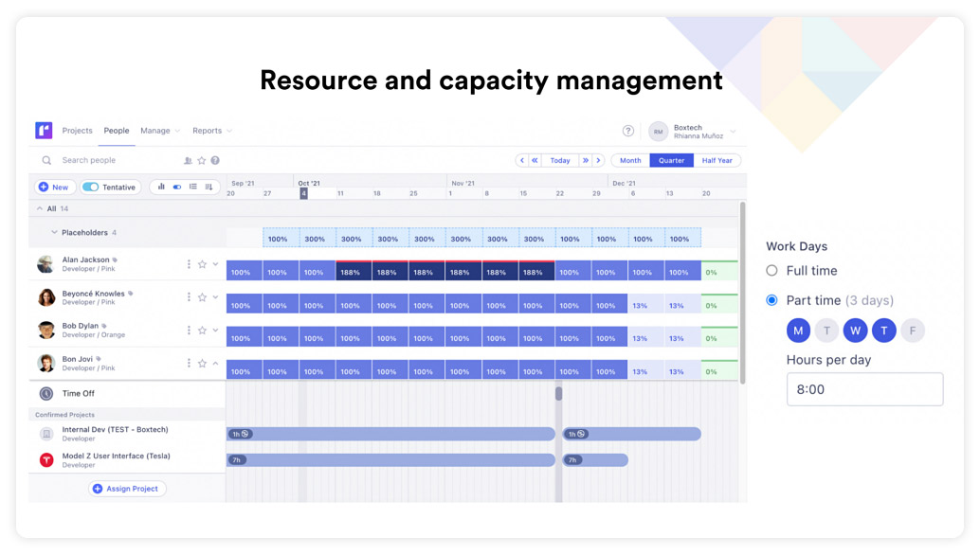980x555 pixels.
Task: Collapse Bon Jovi's expanded row
Action: tap(216, 364)
